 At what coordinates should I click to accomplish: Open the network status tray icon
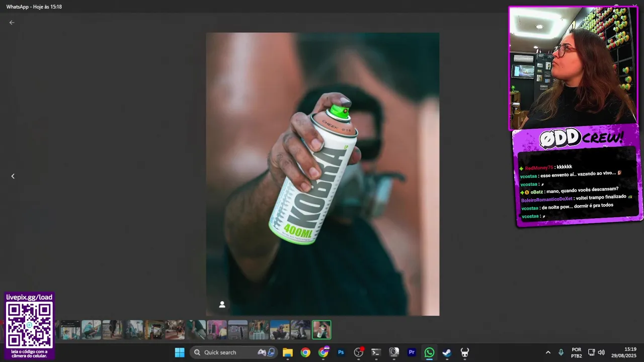[x=592, y=352]
